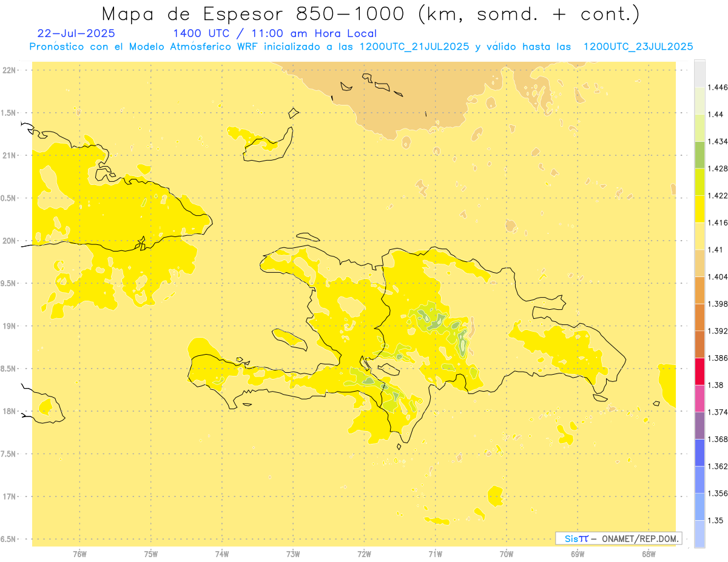Click the '70W' longitude label
The height and width of the screenshot is (562, 728).
(x=507, y=554)
